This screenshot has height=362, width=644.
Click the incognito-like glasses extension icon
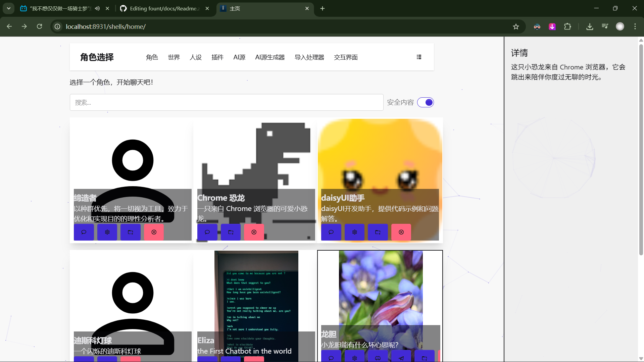point(537,27)
